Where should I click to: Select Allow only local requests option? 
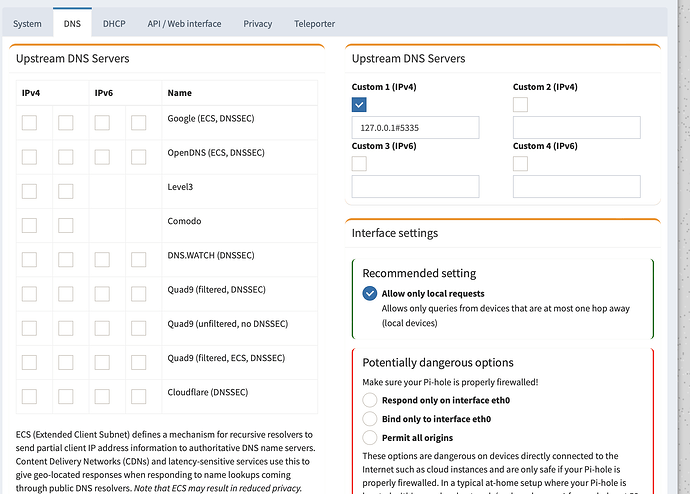pyautogui.click(x=370, y=294)
